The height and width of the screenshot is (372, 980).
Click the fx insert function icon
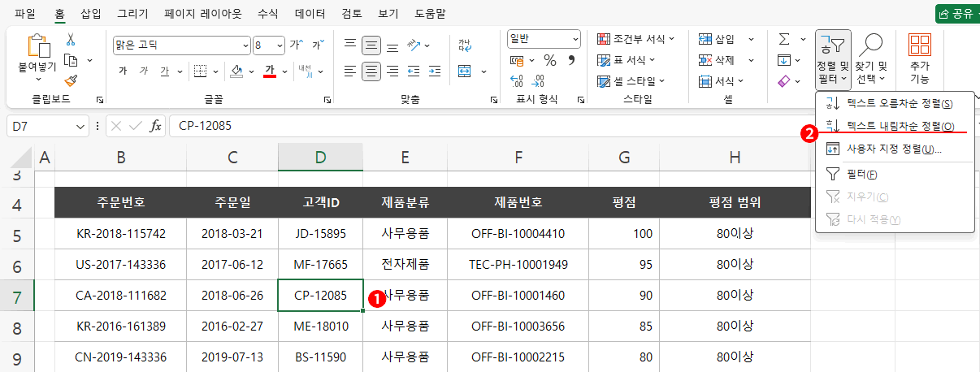tap(156, 126)
